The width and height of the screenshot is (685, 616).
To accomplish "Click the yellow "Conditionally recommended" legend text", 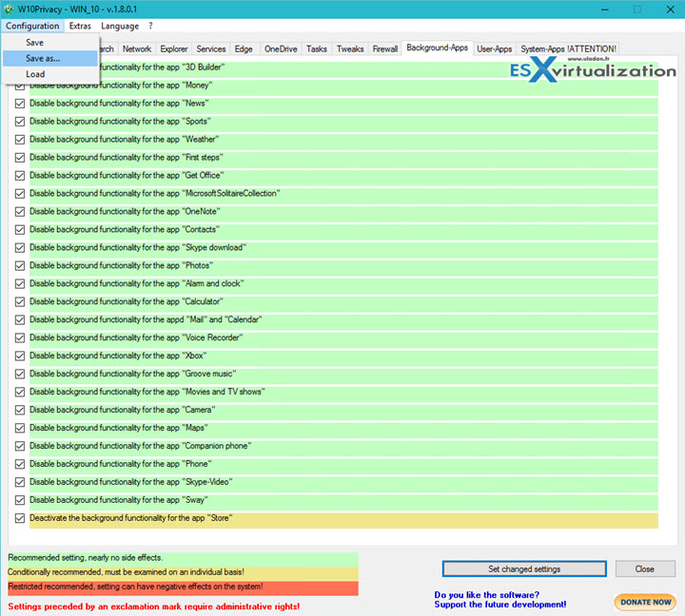I will 126,572.
